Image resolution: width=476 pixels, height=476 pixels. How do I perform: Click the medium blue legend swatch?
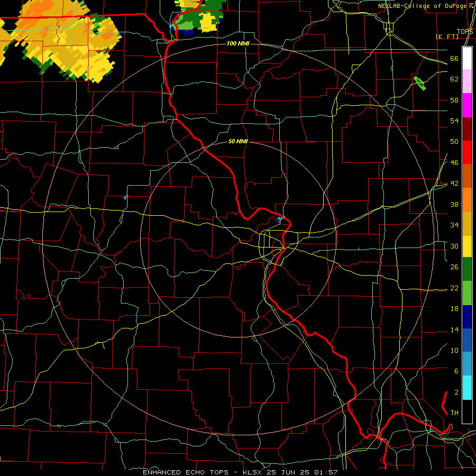(467, 340)
